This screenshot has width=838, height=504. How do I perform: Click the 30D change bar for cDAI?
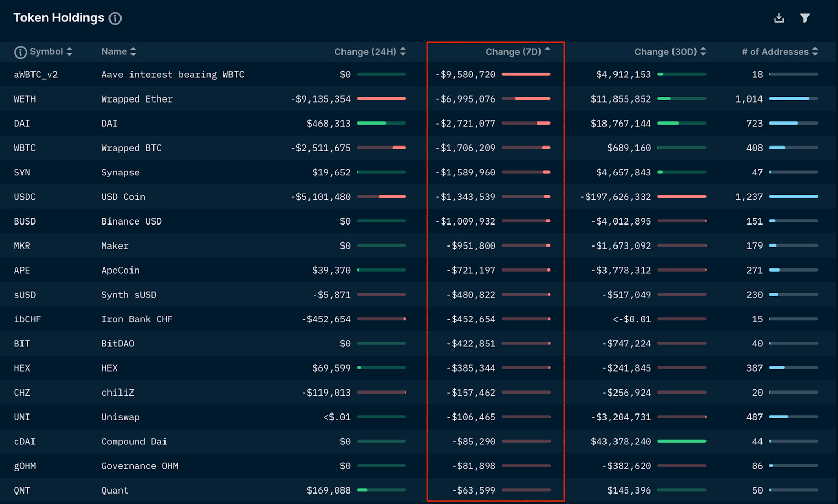coord(681,441)
